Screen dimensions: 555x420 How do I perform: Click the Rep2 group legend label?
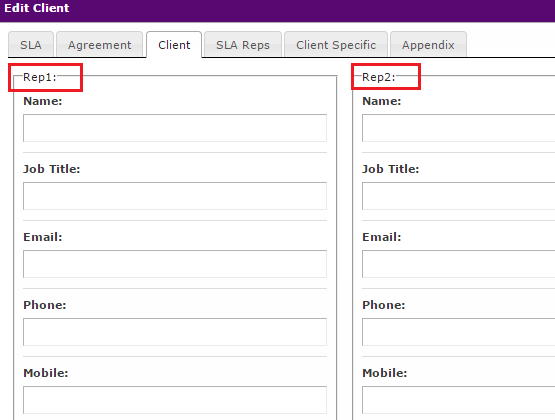[379, 77]
